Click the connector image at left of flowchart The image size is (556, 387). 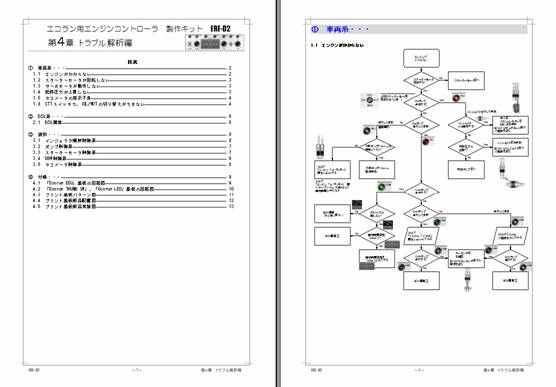[321, 145]
